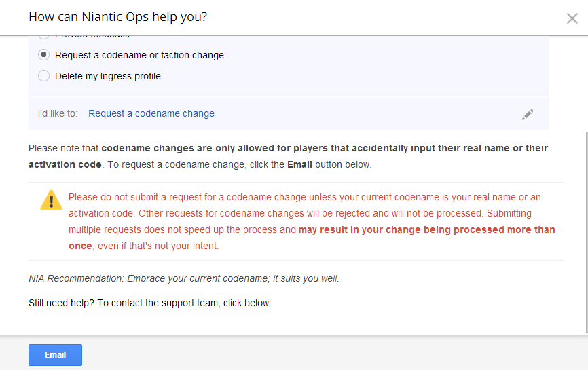The height and width of the screenshot is (370, 588).
Task: Click the bold 'Email' word in instructions
Action: [x=299, y=164]
